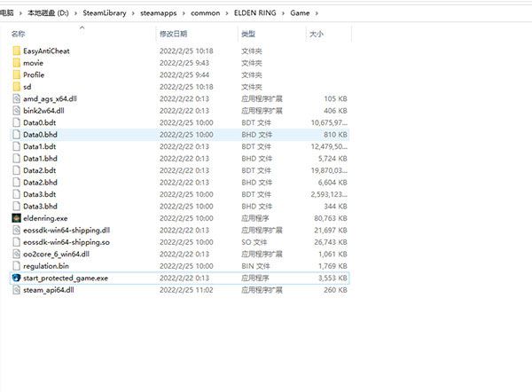Click the eossdk-win64-shipping.so file icon
Image resolution: width=532 pixels, height=392 pixels.
pyautogui.click(x=17, y=242)
